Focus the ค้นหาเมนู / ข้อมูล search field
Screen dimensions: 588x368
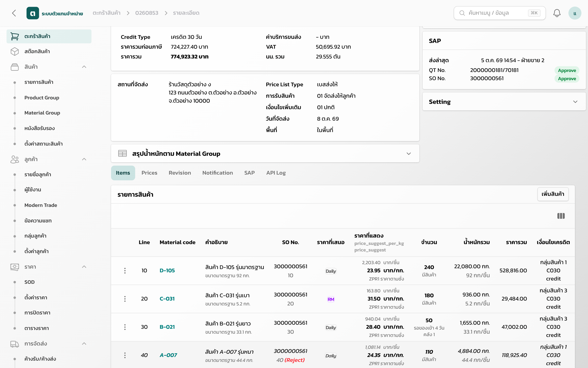[x=500, y=13]
